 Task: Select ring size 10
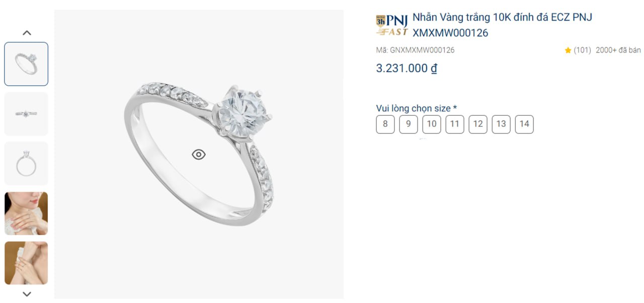coord(432,124)
